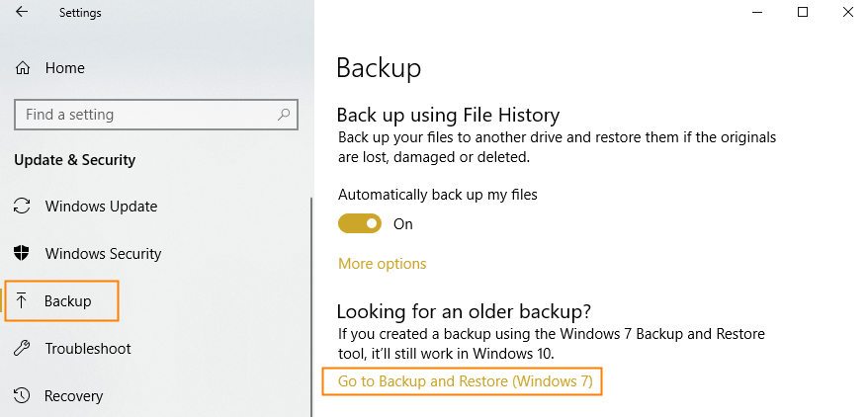Click the Troubleshoot wrench icon
Viewport: 868px width, 417px height.
coord(22,349)
